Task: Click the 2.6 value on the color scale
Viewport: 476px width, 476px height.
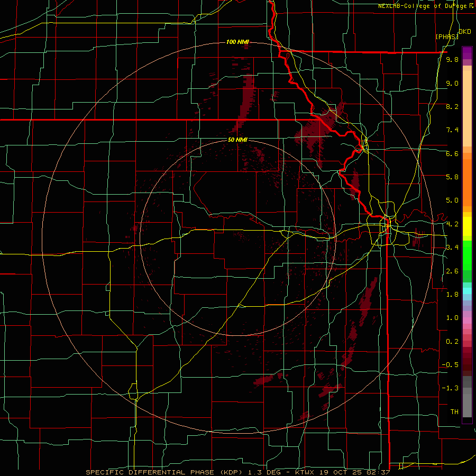Action: pos(452,271)
